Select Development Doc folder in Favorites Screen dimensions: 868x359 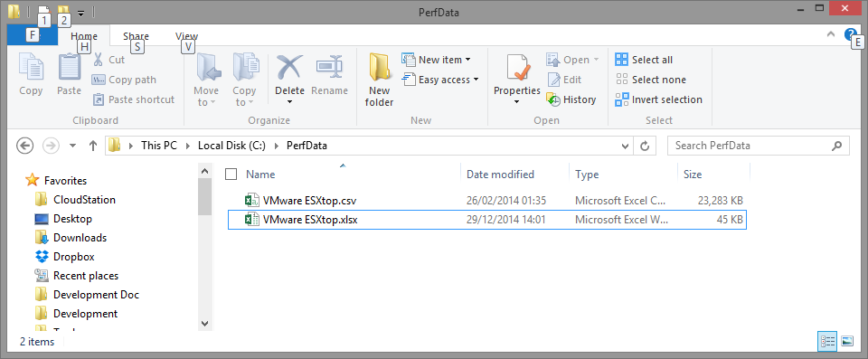coord(87,294)
